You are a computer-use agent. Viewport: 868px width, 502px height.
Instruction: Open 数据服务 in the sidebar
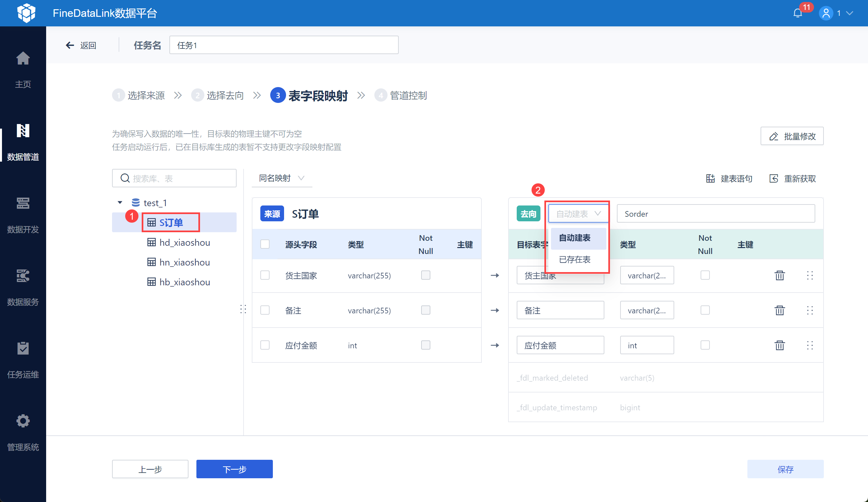(23, 276)
